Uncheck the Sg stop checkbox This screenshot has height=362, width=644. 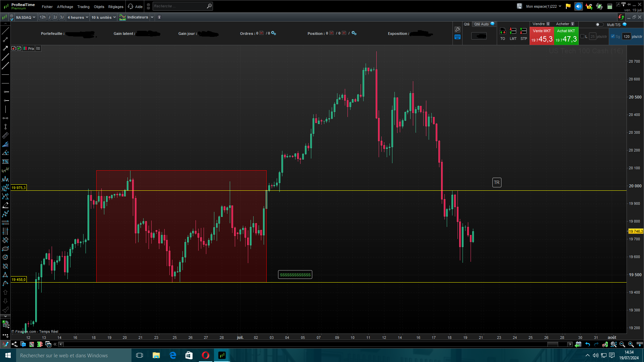(613, 37)
